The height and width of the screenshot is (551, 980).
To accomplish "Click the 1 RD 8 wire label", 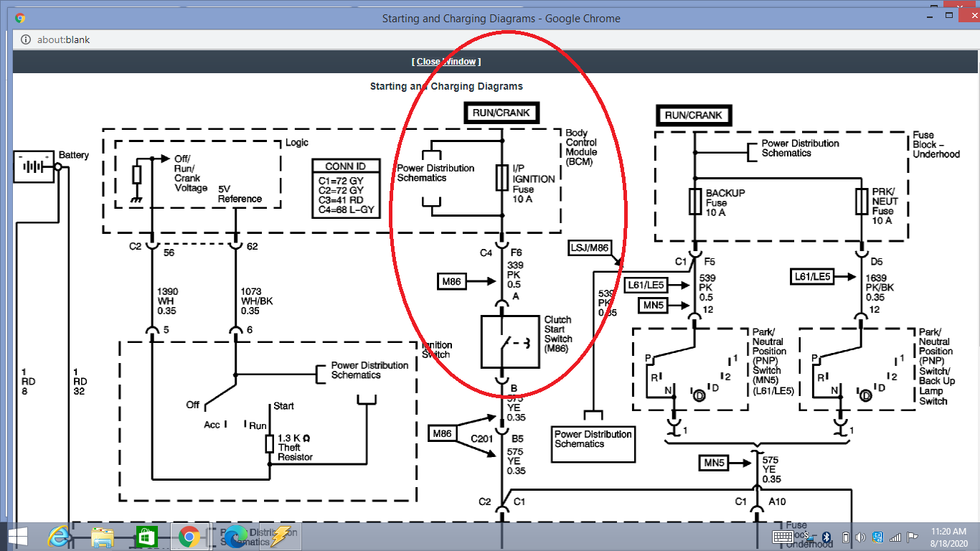I will pyautogui.click(x=29, y=382).
